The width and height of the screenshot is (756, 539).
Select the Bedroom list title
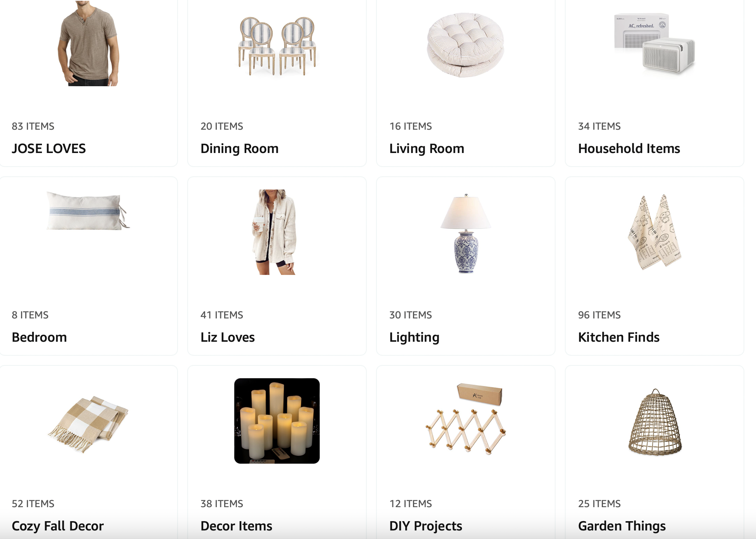click(x=39, y=337)
